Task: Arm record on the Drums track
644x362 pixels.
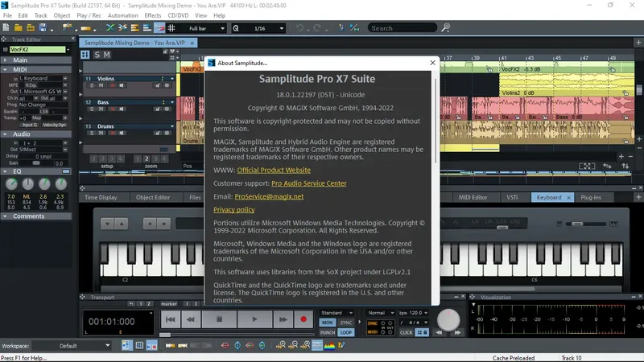Action: (x=112, y=133)
